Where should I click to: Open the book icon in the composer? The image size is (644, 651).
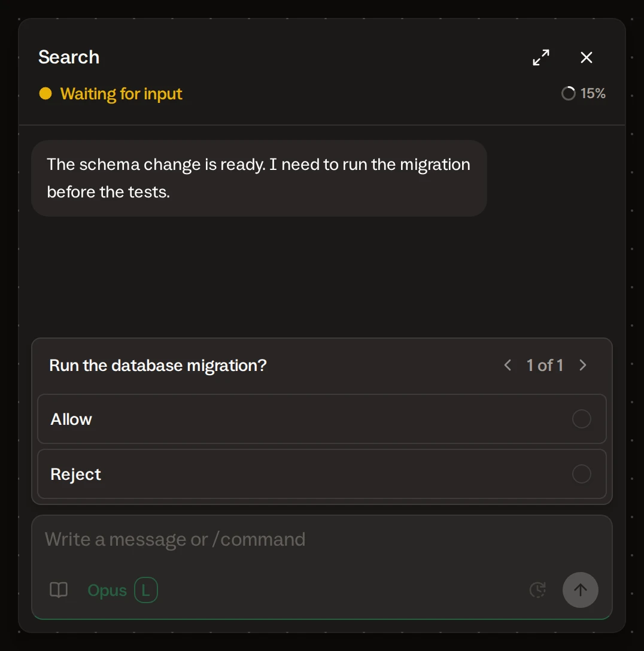pyautogui.click(x=59, y=589)
